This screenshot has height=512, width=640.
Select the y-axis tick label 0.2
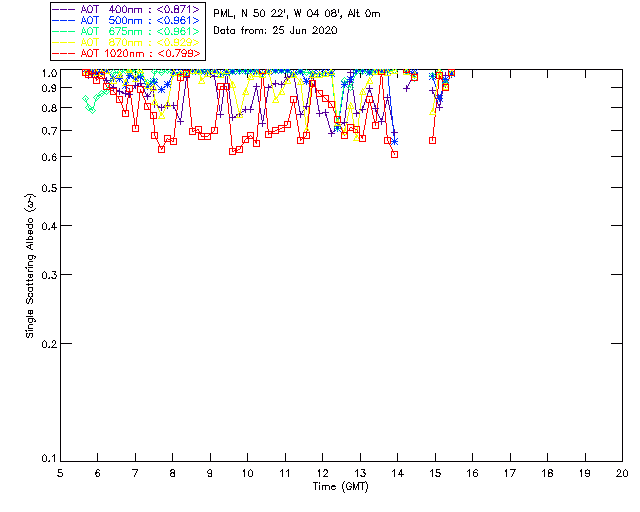click(46, 344)
